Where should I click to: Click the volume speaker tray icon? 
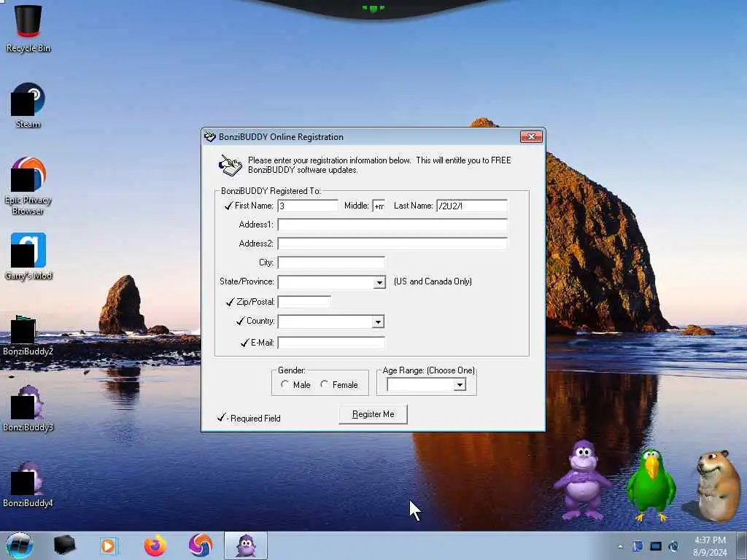(673, 546)
